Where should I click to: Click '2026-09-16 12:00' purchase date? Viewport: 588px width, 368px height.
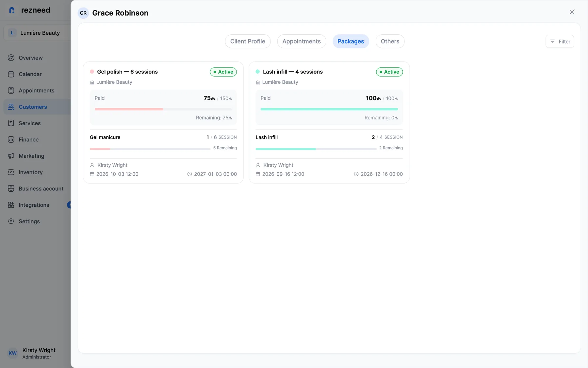pos(283,174)
